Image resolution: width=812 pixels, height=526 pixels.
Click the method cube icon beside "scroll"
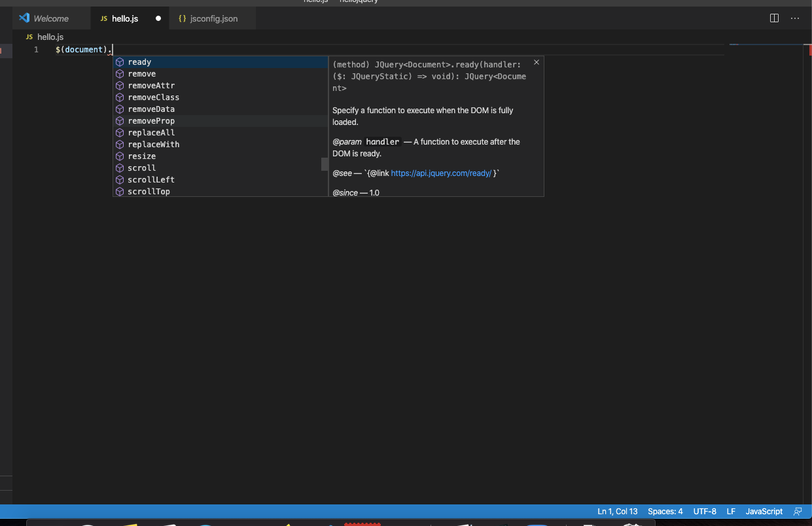[120, 167]
